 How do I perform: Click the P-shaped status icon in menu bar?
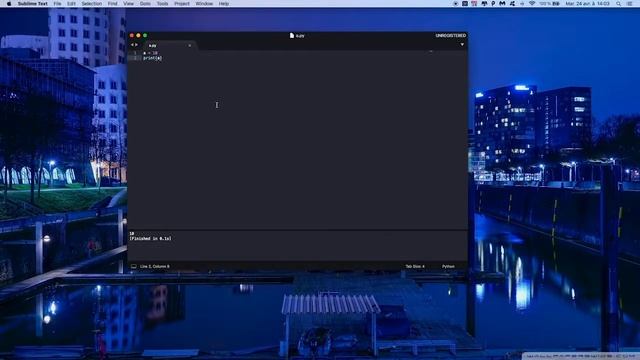(x=493, y=4)
